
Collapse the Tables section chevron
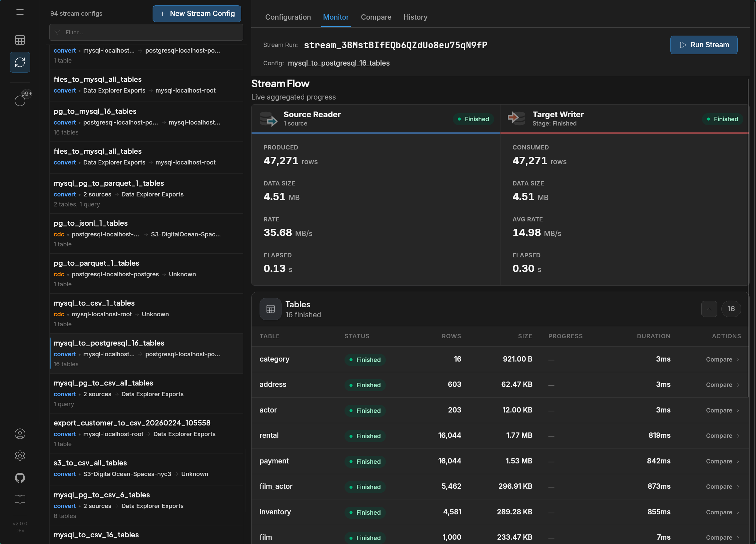coord(709,309)
